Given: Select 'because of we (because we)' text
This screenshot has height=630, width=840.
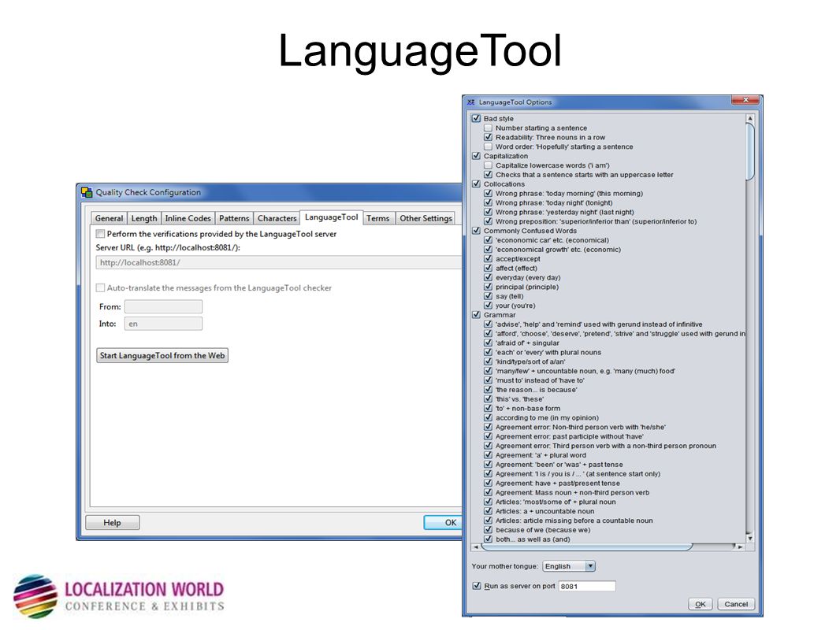Looking at the screenshot, I should 543,530.
